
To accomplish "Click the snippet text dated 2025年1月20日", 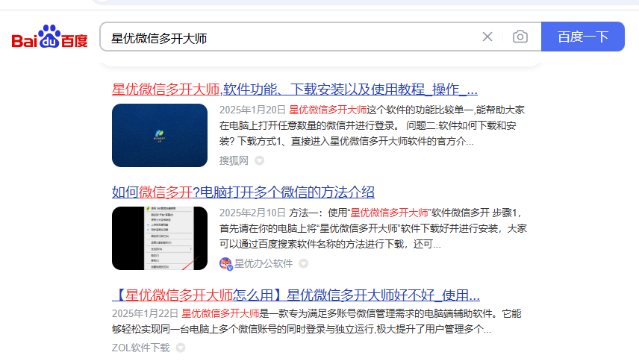I will point(373,125).
